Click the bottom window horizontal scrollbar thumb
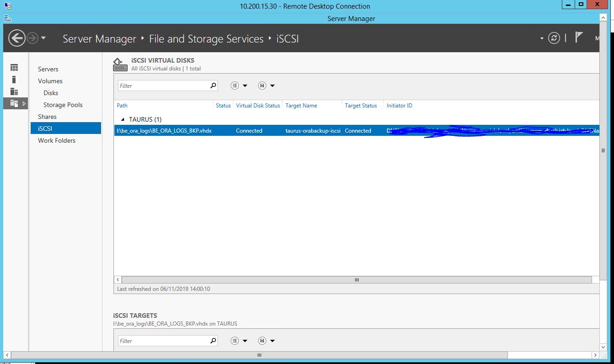Viewport: 614px width, 364px height. 259,355
